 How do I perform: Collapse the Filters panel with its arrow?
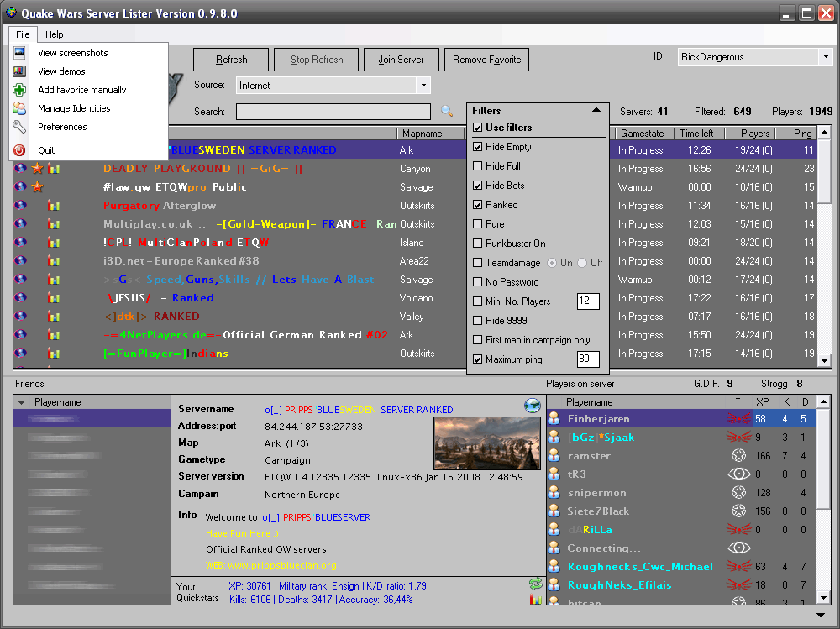pyautogui.click(x=596, y=110)
